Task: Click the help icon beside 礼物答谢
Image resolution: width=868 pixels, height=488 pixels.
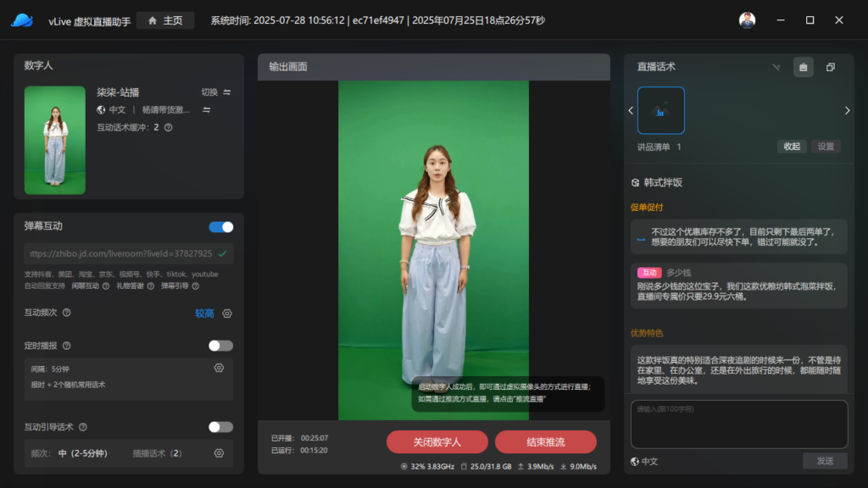Action: tap(150, 286)
